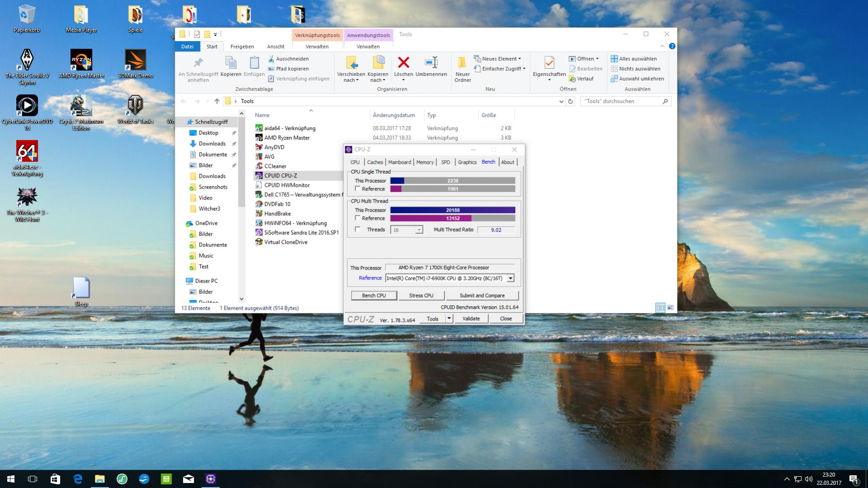Open AMD Ryzen Master desktop shortcut
The image size is (868, 488).
81,60
